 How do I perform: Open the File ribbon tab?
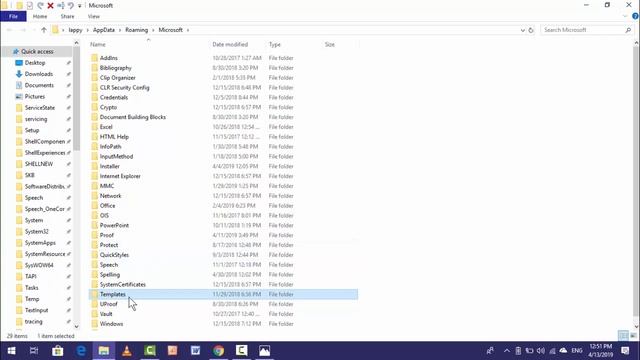coord(13,16)
